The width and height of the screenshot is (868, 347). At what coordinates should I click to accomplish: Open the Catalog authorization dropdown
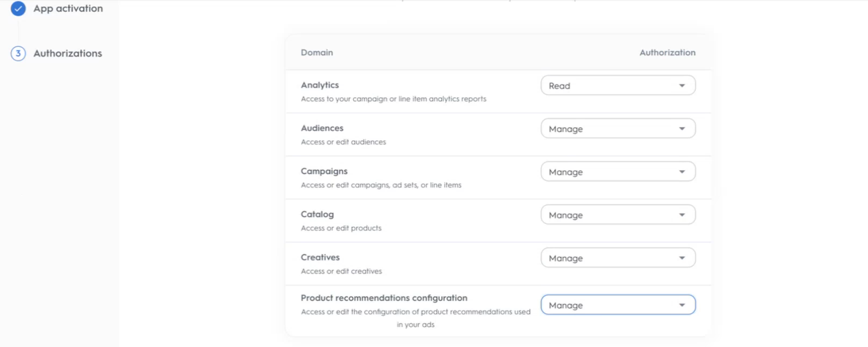618,214
